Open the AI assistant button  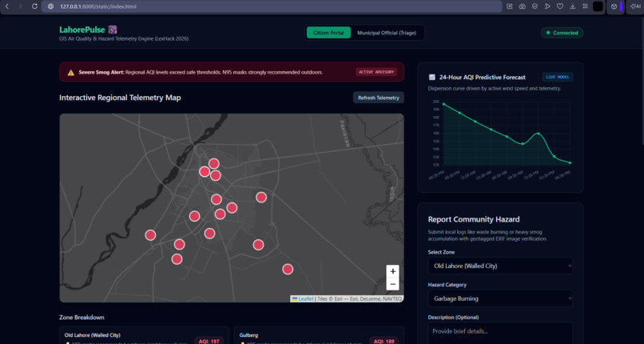click(x=636, y=6)
